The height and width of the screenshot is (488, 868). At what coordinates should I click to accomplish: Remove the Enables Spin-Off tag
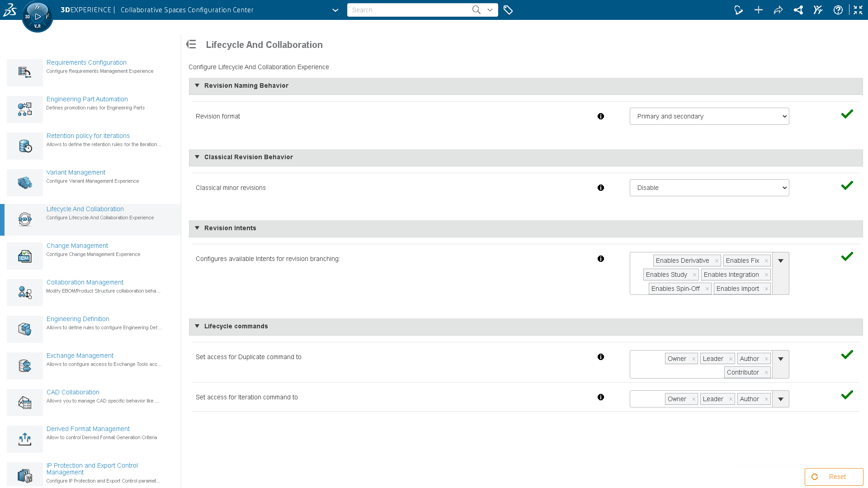[707, 289]
